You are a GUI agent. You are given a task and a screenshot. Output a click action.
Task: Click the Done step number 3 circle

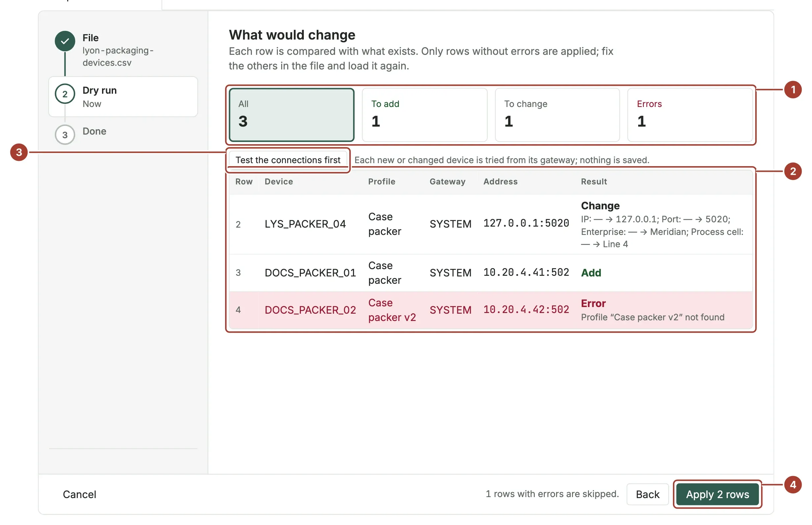coord(65,135)
